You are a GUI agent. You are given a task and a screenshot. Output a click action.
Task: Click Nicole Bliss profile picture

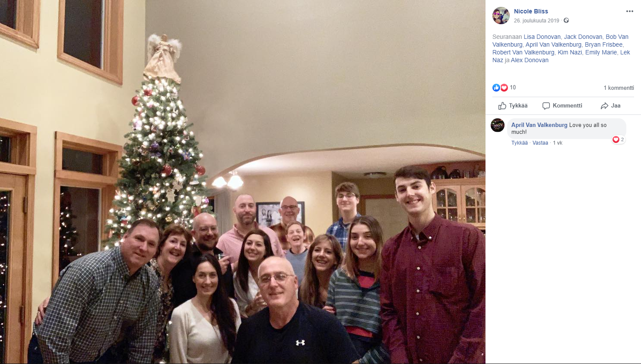[501, 16]
